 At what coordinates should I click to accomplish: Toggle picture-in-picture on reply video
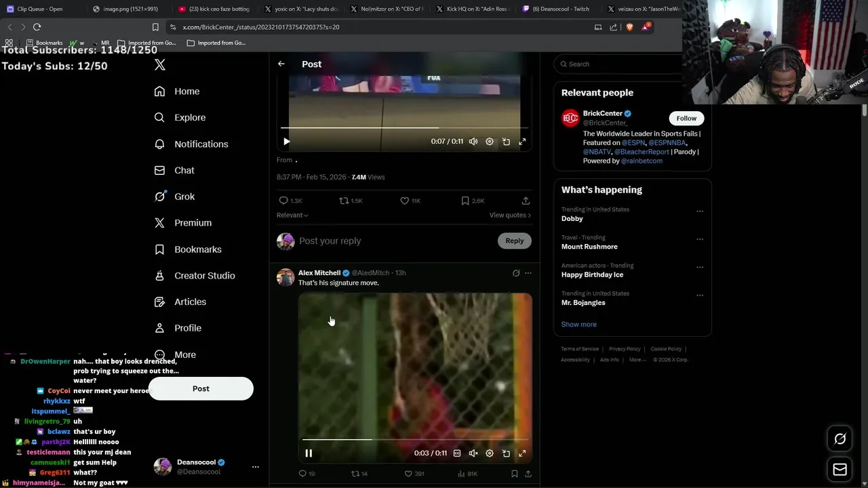(506, 453)
